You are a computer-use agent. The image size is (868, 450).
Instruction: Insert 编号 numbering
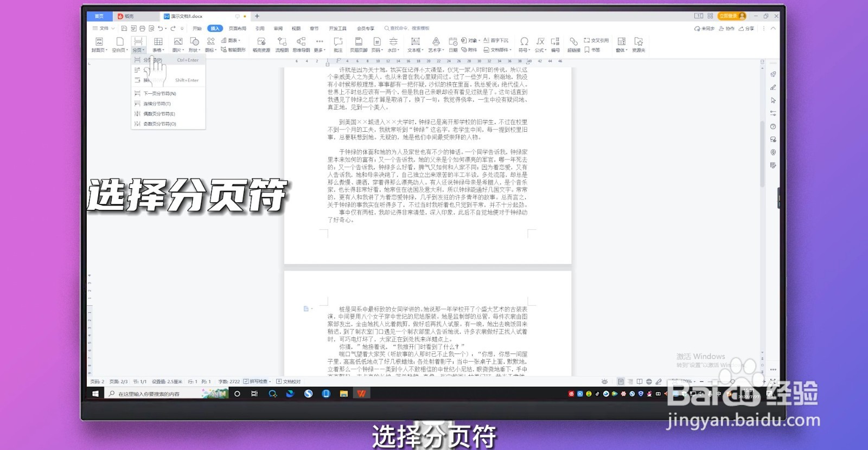coord(556,44)
